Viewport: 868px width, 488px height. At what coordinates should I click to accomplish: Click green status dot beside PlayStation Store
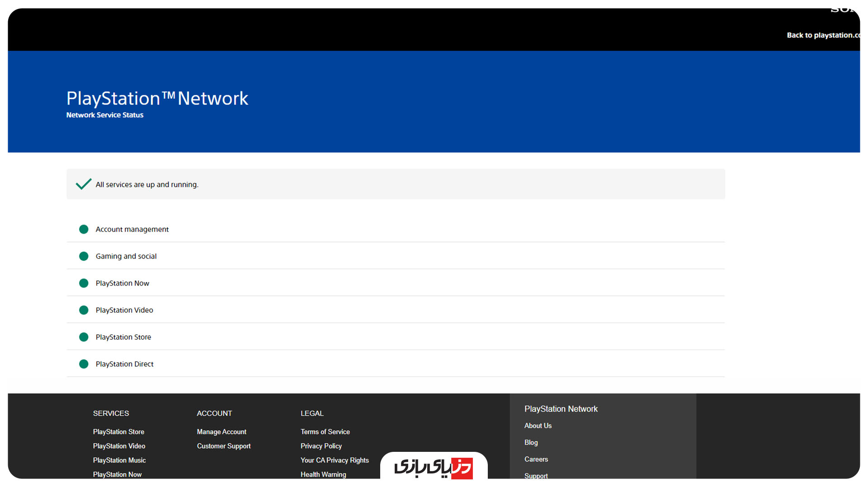click(x=84, y=337)
